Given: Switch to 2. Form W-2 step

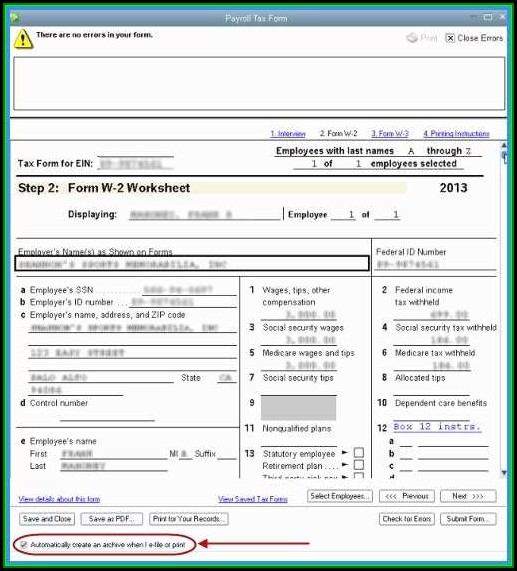Looking at the screenshot, I should (338, 133).
